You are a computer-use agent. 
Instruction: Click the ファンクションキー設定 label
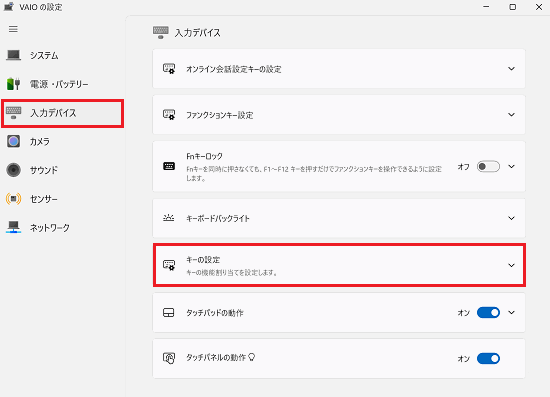(220, 115)
